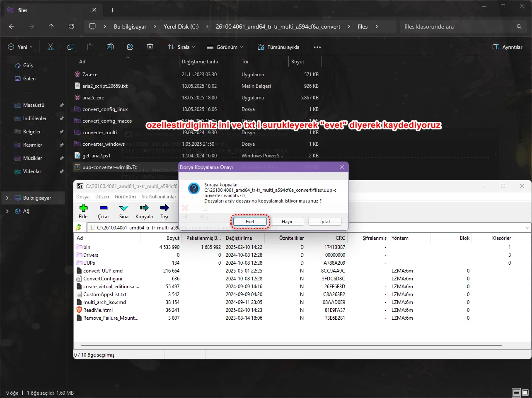Click the 7-Zip Ekle (add) icon

point(83,208)
